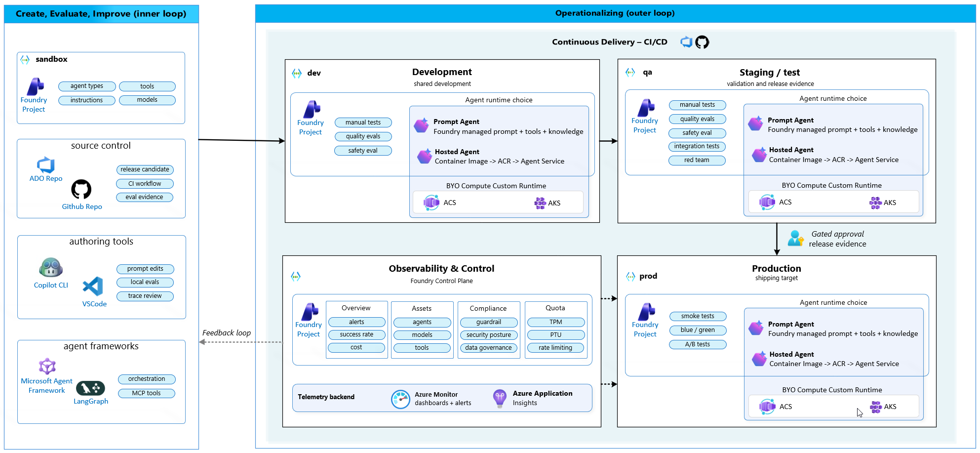The height and width of the screenshot is (453, 980).
Task: Click the Compliance column heading
Action: (488, 308)
